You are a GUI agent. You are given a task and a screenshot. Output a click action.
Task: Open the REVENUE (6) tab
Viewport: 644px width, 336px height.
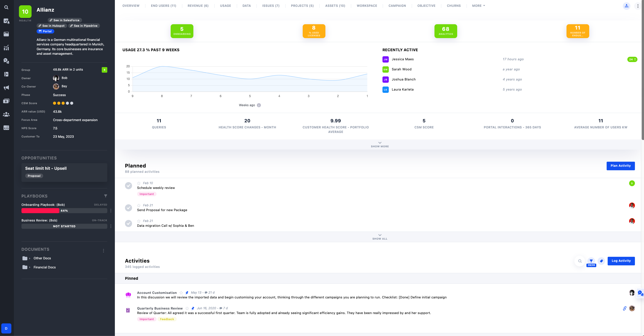198,6
